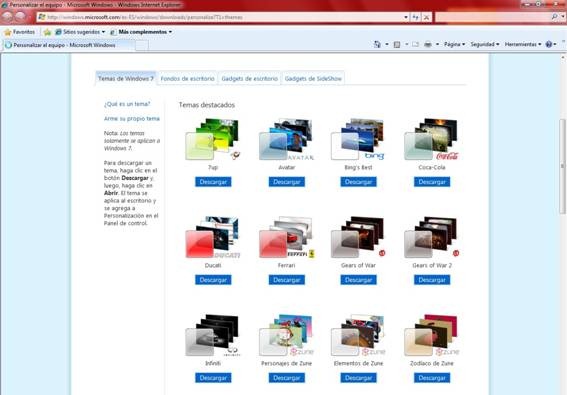The width and height of the screenshot is (567, 395).
Task: Download the Bing's Best theme
Action: click(358, 182)
